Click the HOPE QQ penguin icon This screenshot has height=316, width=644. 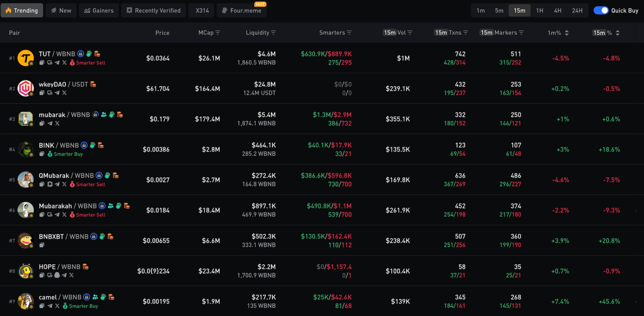(x=57, y=275)
